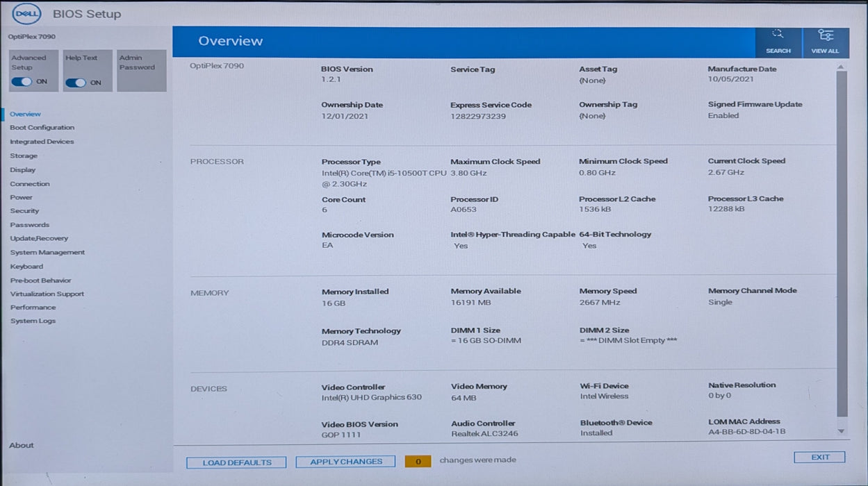The width and height of the screenshot is (868, 486).
Task: Click Current Clock Speed 2.67 GHz
Action: pyautogui.click(x=726, y=172)
